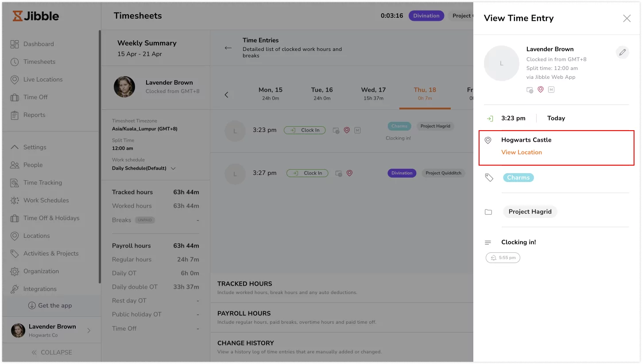
Task: Show the previous week with the left chevron
Action: pos(226,95)
